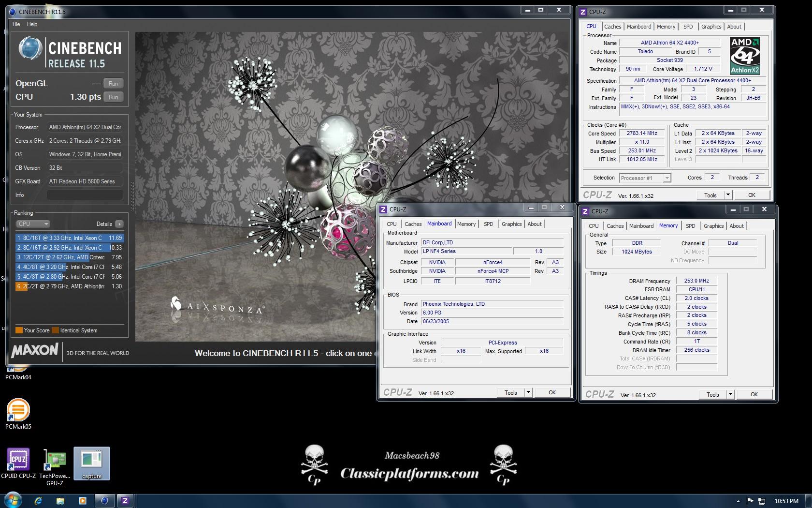Click Core Speed value 2783.14 MHz

click(x=642, y=134)
